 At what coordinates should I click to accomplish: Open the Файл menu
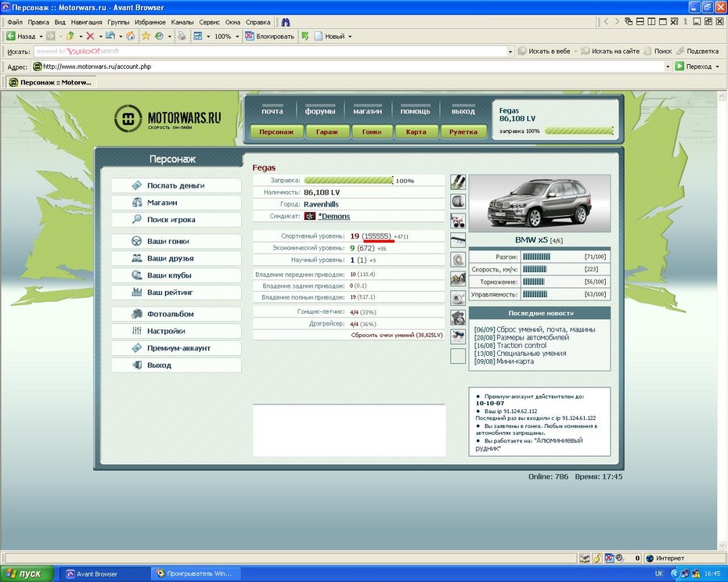[x=15, y=22]
